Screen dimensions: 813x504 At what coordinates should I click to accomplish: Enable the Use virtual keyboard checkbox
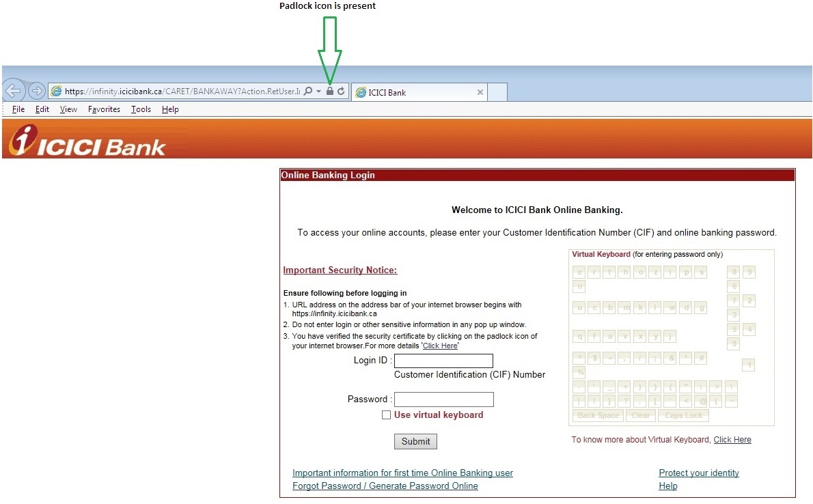pyautogui.click(x=387, y=415)
